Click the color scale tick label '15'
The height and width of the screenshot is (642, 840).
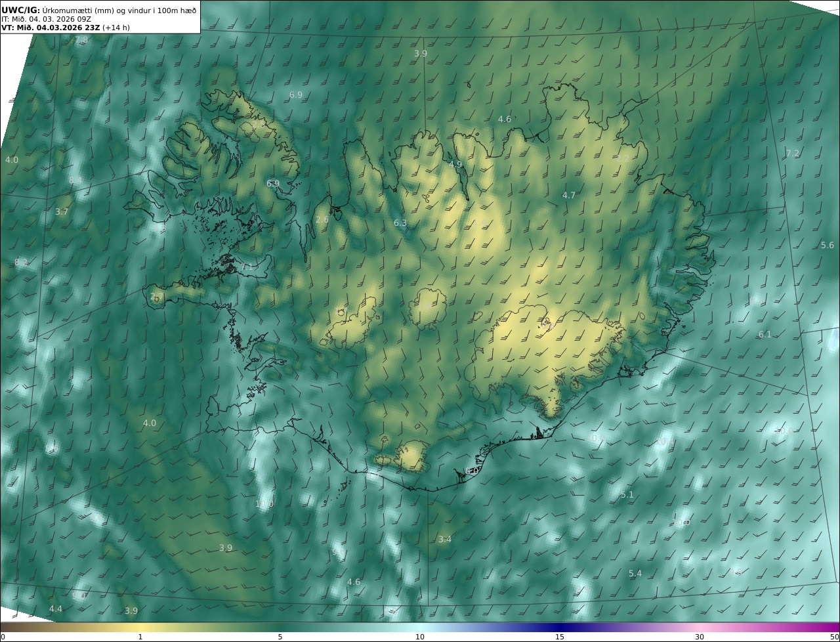560,637
